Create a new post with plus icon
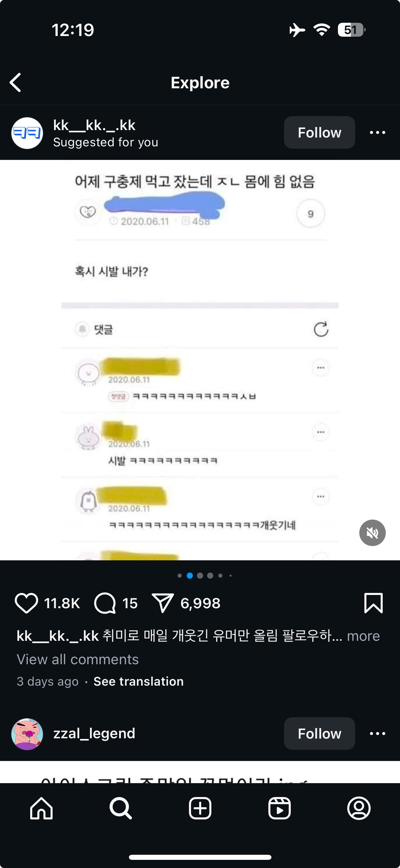Screen dimensions: 400x868 point(200,808)
